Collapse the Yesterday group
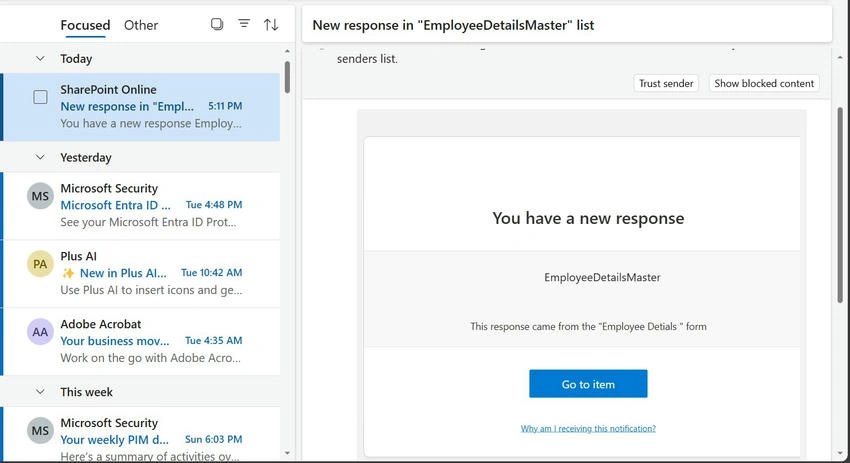Image resolution: width=850 pixels, height=463 pixels. 40,157
